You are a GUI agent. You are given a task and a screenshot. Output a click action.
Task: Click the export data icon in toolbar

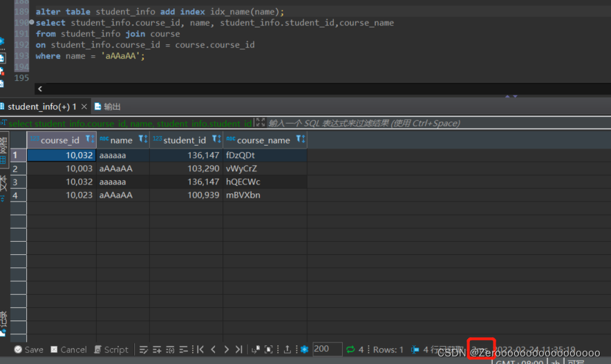click(287, 349)
